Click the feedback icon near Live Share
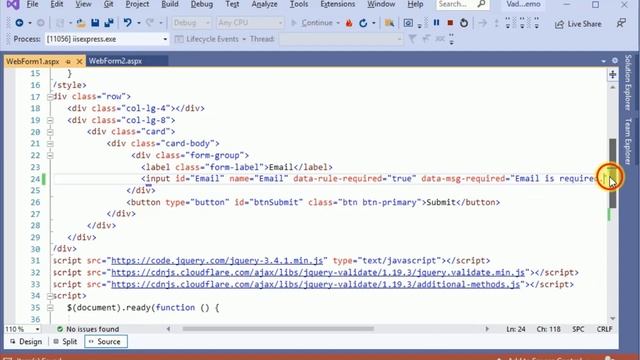This screenshot has height=360, width=640. (621, 23)
